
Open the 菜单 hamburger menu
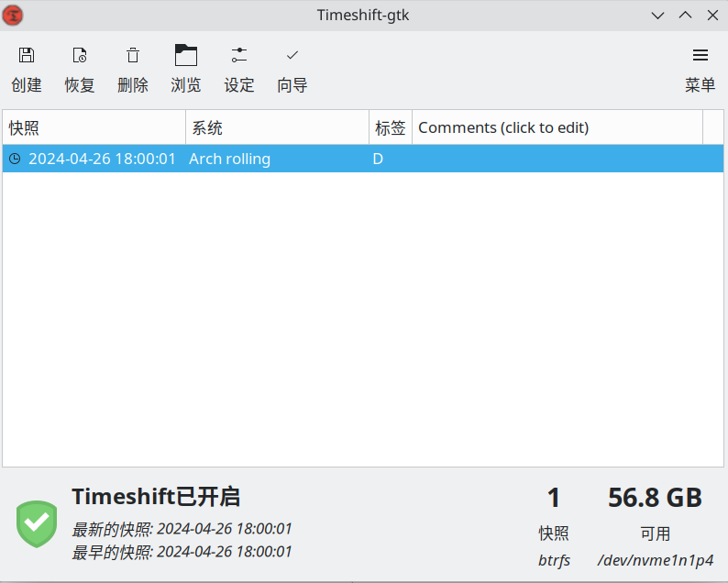[700, 57]
